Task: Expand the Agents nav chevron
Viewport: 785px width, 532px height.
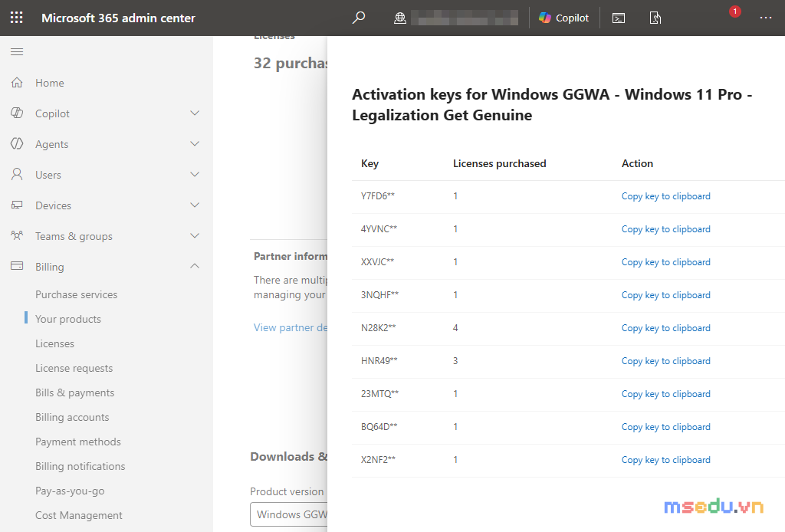Action: [x=195, y=143]
